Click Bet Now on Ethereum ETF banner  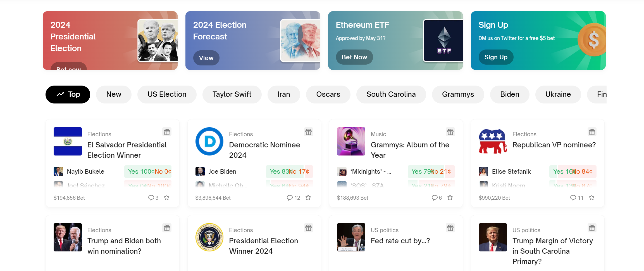(354, 57)
